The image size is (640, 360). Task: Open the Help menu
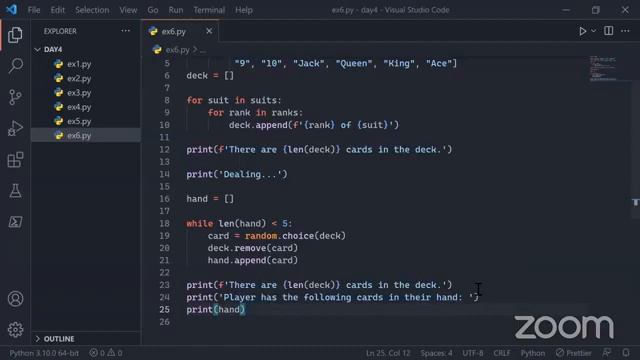(x=244, y=10)
